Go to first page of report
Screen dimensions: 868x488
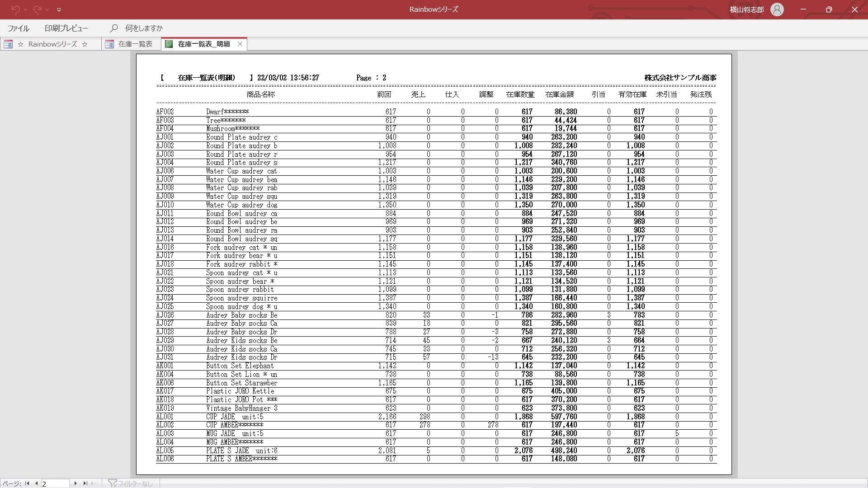click(27, 483)
